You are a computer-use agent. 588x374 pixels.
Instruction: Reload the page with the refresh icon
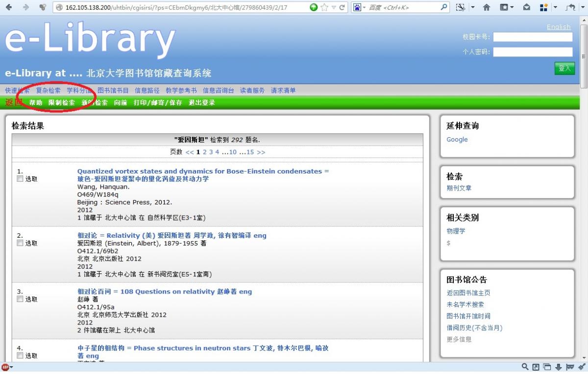pos(342,7)
